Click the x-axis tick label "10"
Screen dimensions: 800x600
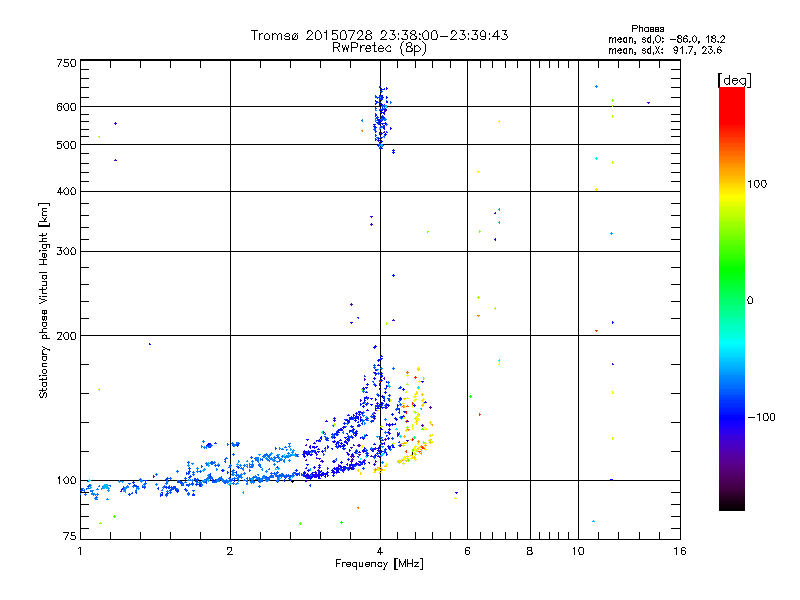point(578,551)
